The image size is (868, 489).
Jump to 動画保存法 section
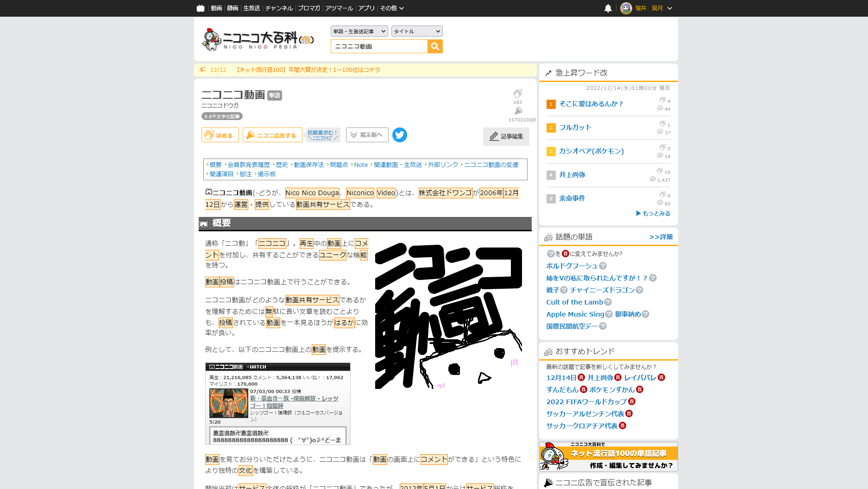(308, 165)
